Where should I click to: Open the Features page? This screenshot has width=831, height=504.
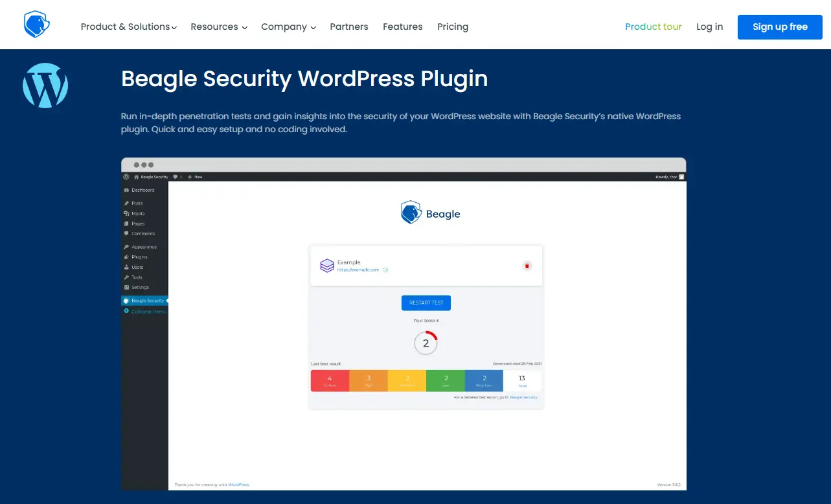(x=403, y=27)
